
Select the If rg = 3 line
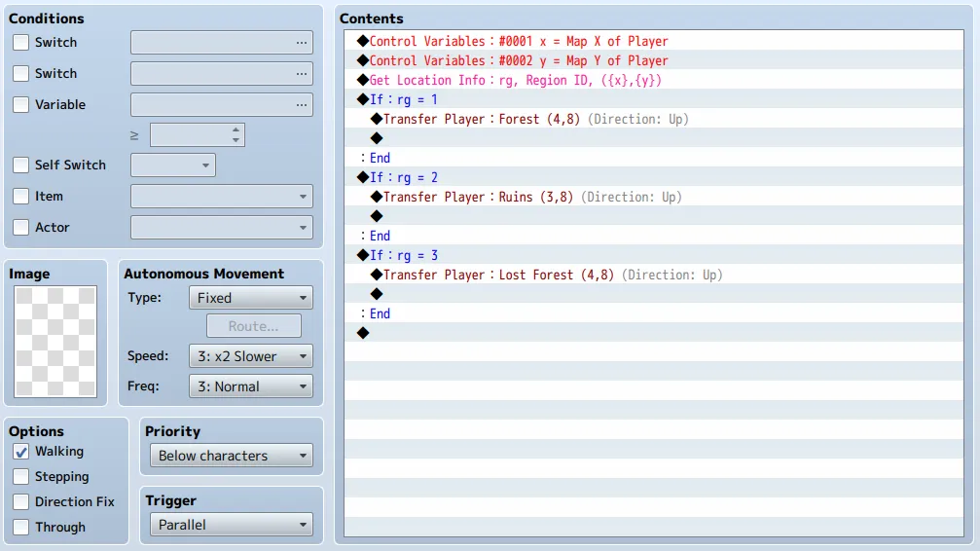pyautogui.click(x=654, y=255)
